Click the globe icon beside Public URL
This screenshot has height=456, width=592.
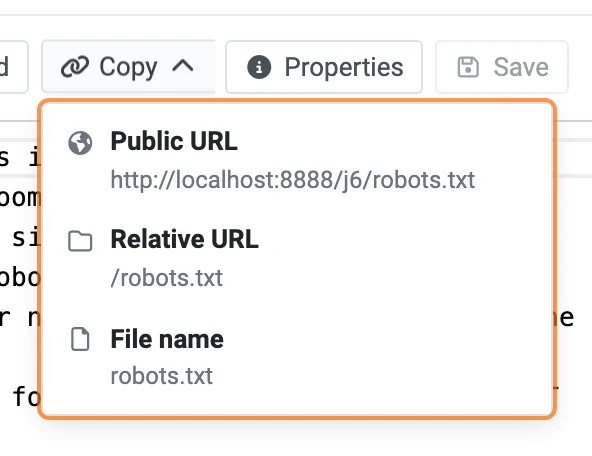coord(80,143)
